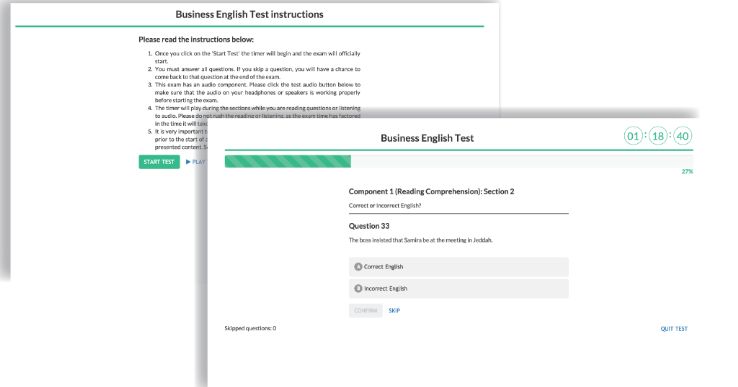This screenshot has height=387, width=738.
Task: Click the play audio triangle icon
Action: click(188, 162)
